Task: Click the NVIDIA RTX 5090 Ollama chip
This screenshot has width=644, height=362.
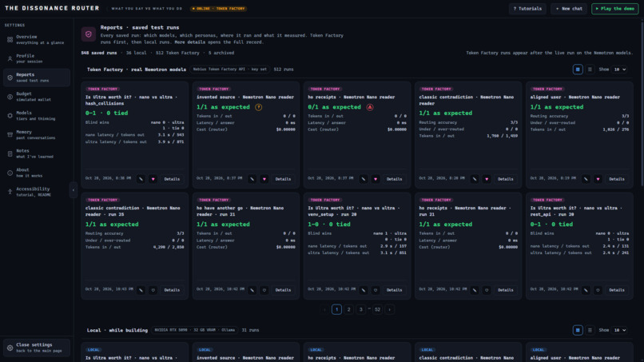Action: [195, 330]
